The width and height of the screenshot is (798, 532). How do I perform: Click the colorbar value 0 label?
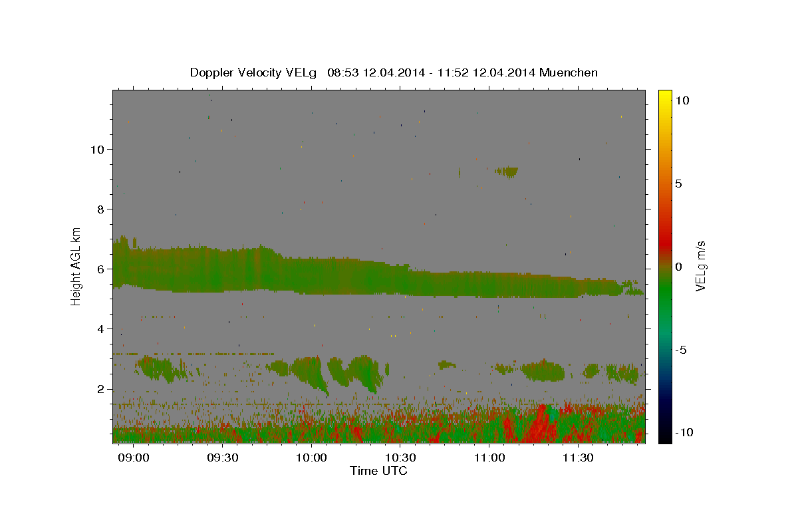click(678, 267)
